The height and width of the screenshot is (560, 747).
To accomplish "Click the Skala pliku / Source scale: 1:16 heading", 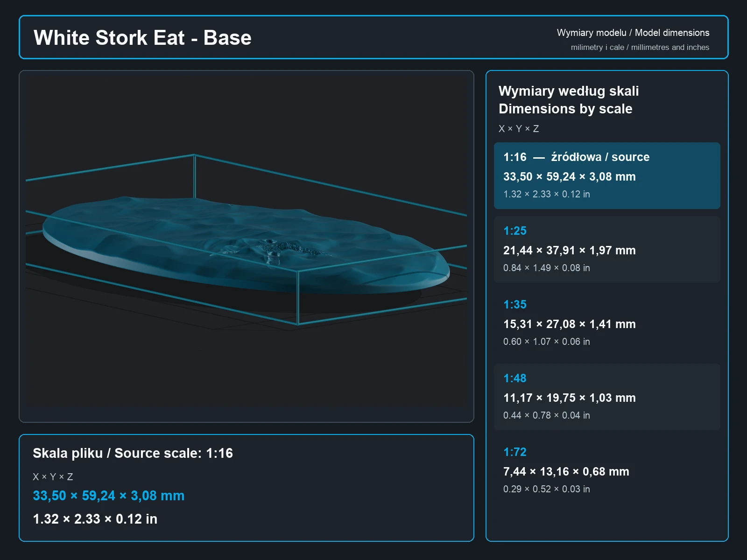I will 133,453.
